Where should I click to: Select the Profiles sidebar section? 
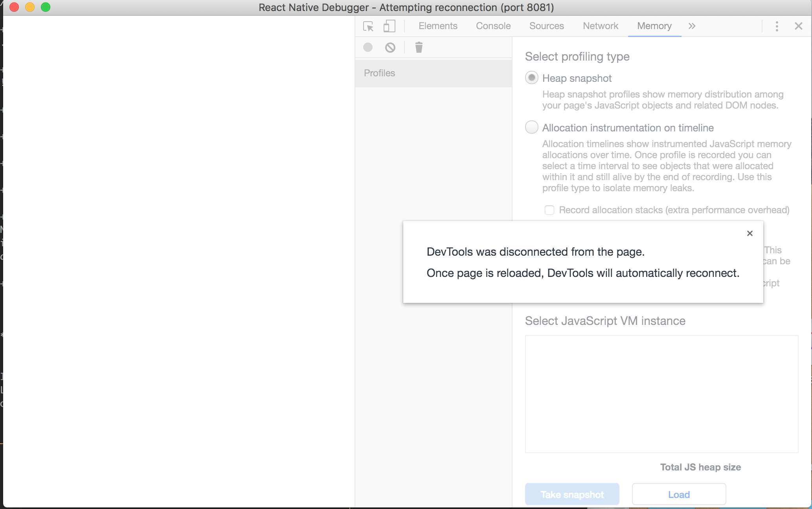(379, 73)
